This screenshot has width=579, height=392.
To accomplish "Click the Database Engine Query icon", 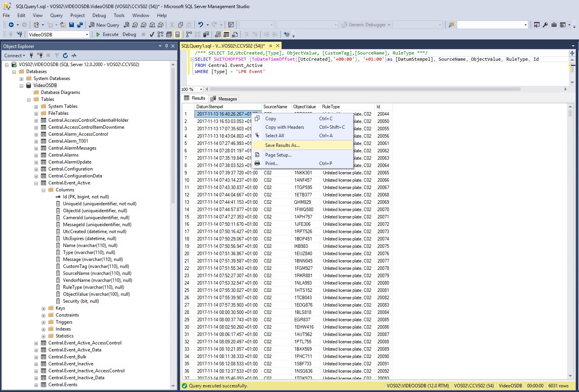I will (126, 25).
